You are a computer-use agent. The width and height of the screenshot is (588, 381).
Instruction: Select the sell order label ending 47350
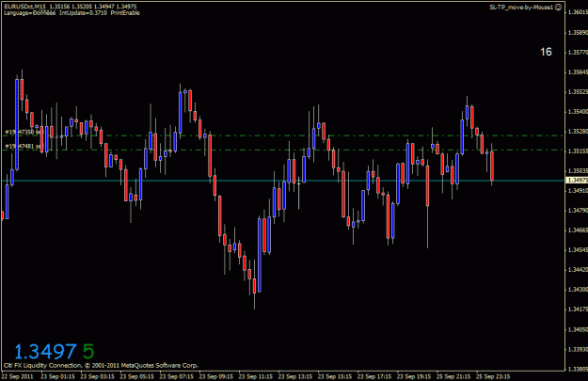click(23, 132)
